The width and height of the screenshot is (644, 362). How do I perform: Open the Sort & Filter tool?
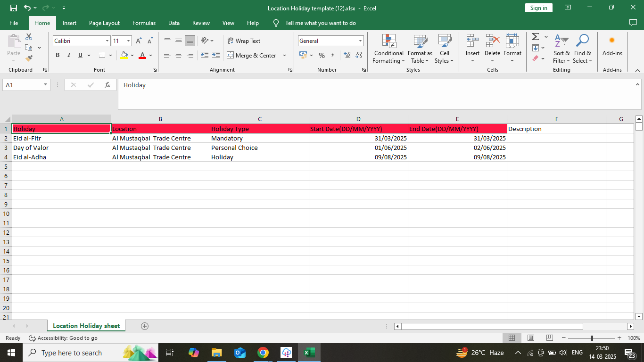(561, 49)
